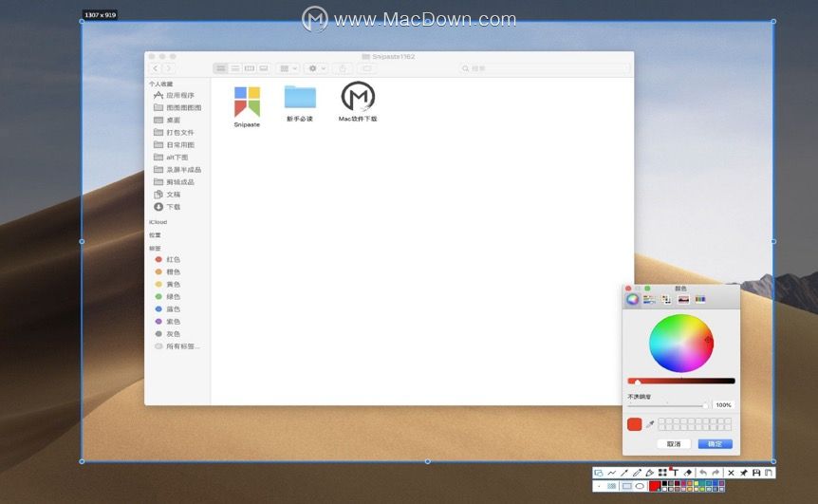Click the first empty saved-color cell
818x504 pixels.
tap(661, 421)
